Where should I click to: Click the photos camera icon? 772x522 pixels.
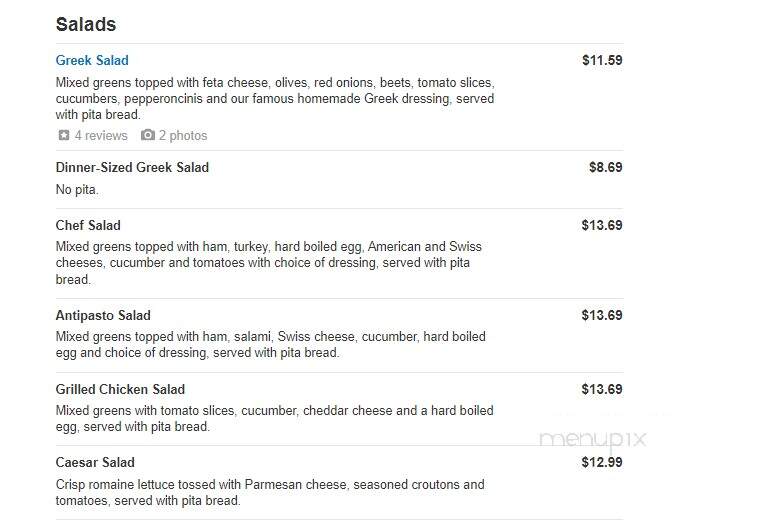click(148, 135)
